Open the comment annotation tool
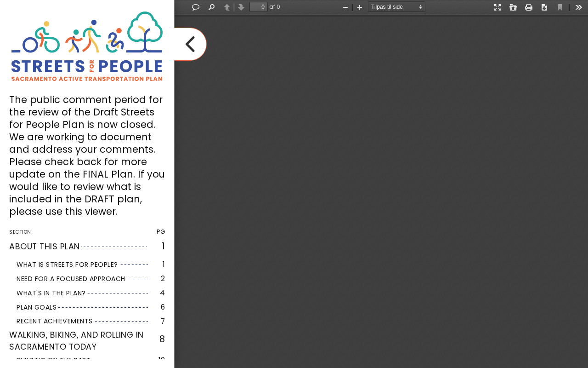Screen dimensions: 588x368 point(196,7)
